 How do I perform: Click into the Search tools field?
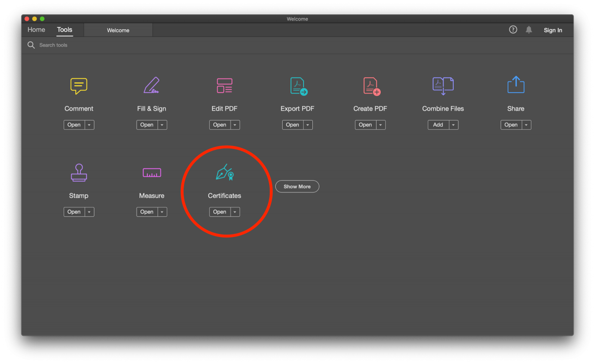[x=297, y=45]
